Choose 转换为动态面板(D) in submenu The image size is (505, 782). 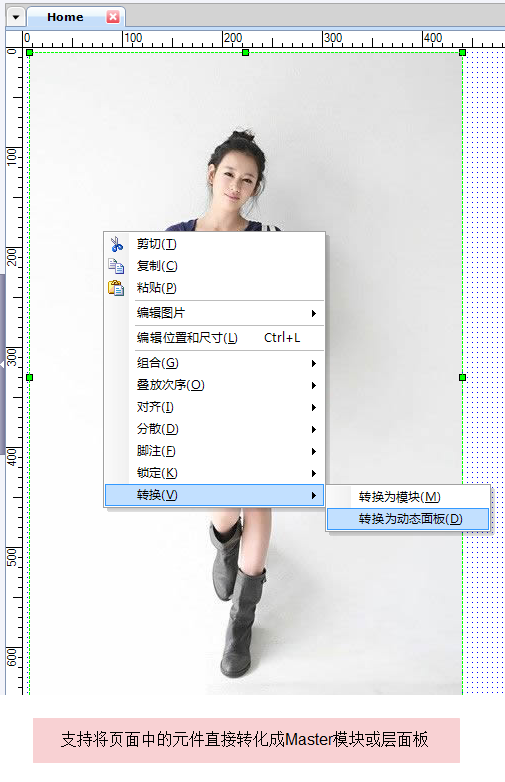coord(408,519)
